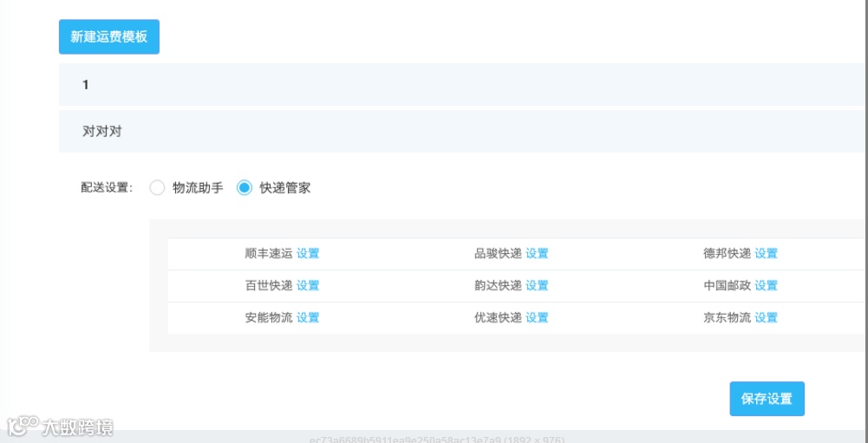Select the template row named 对对对
Screen dimensions: 868x443
(x=463, y=132)
